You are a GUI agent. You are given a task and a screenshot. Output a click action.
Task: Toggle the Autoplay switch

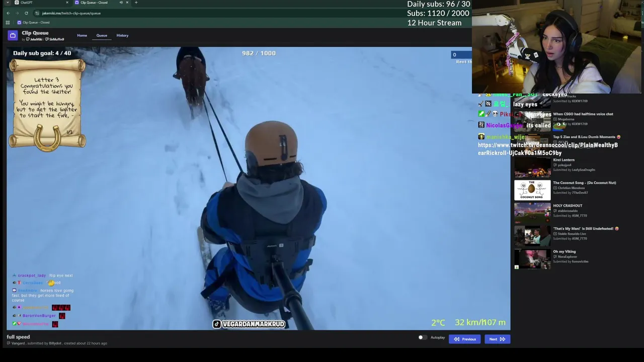point(423,337)
